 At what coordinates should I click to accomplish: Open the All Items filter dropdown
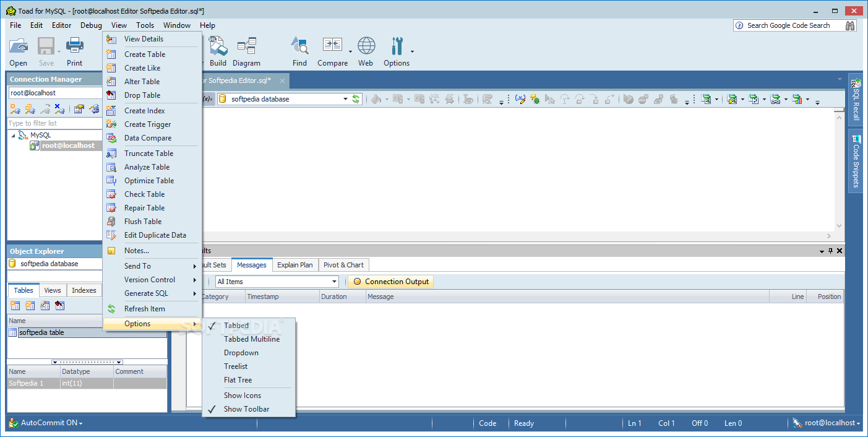click(x=335, y=282)
